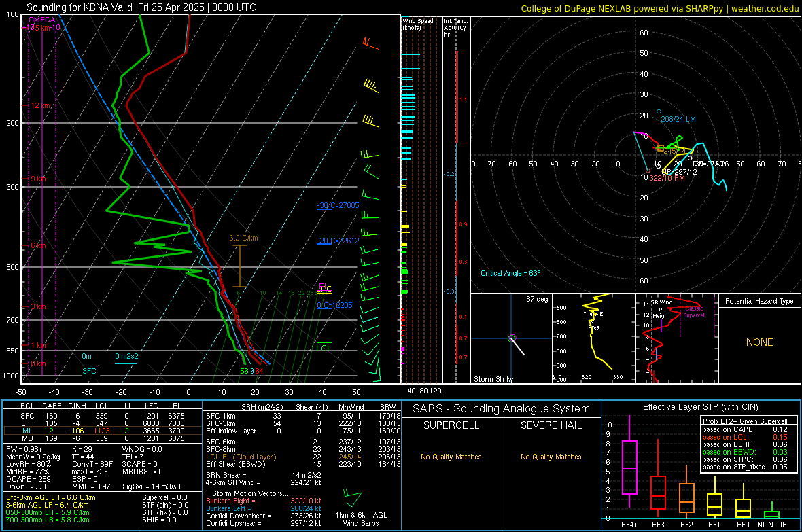Click the Corfidi Downshear = 273/26 kt line
Viewport: 802px width, 532px height.
[x=263, y=516]
